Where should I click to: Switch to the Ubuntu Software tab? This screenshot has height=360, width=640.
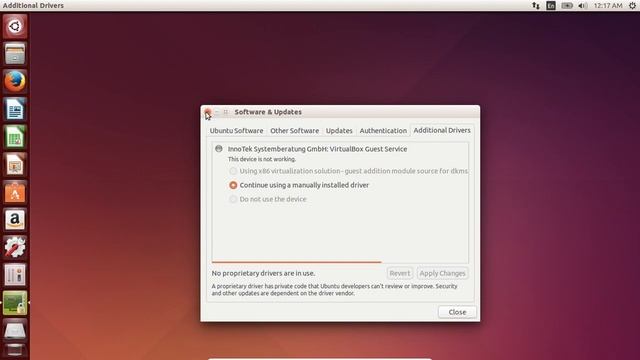tap(236, 131)
